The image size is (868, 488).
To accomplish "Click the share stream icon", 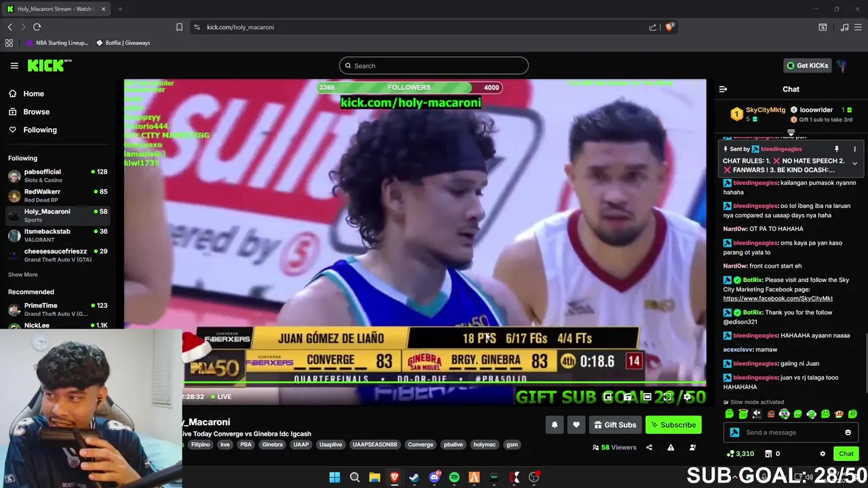I will (649, 447).
